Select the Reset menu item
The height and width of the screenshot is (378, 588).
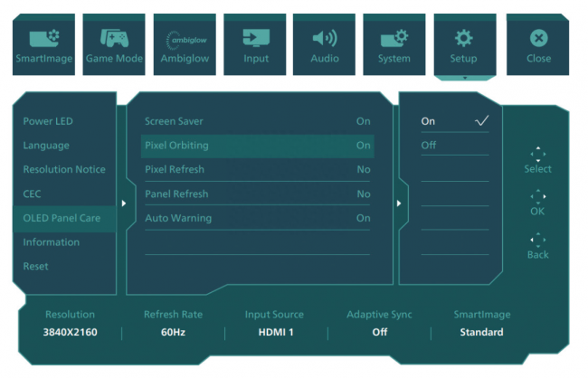tap(35, 266)
